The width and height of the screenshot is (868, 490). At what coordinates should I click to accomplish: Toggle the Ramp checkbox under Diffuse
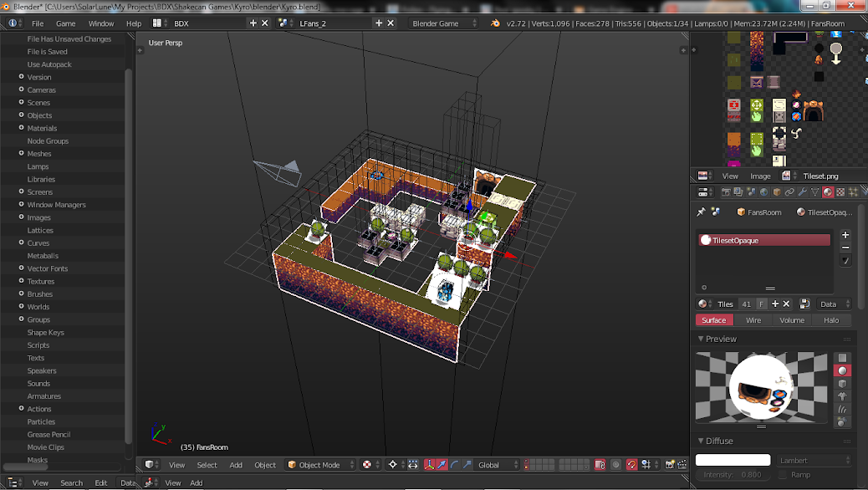(x=783, y=475)
